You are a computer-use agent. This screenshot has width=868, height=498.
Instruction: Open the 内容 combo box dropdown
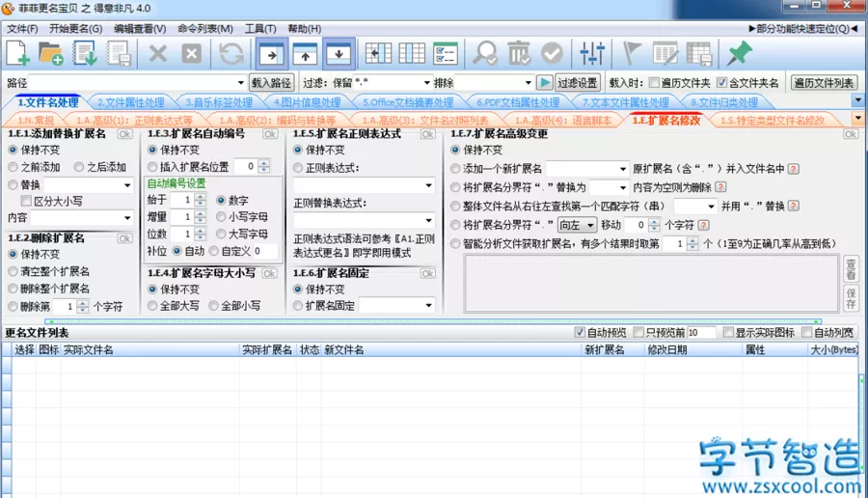point(127,218)
